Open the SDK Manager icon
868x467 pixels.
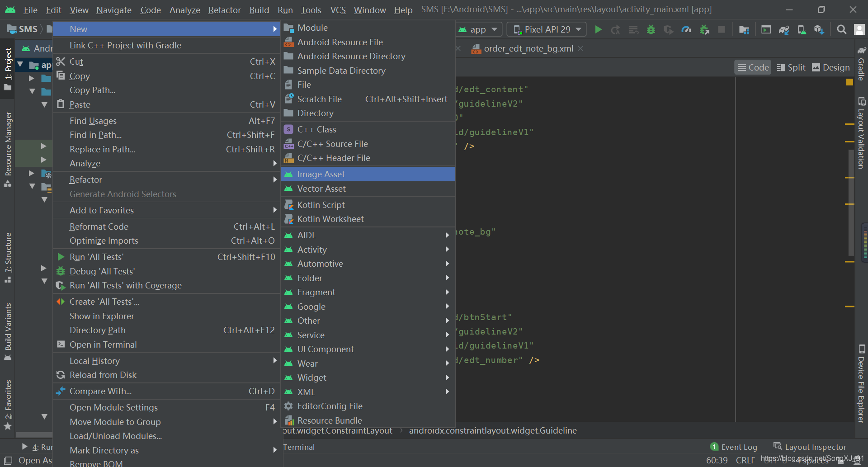click(x=819, y=30)
